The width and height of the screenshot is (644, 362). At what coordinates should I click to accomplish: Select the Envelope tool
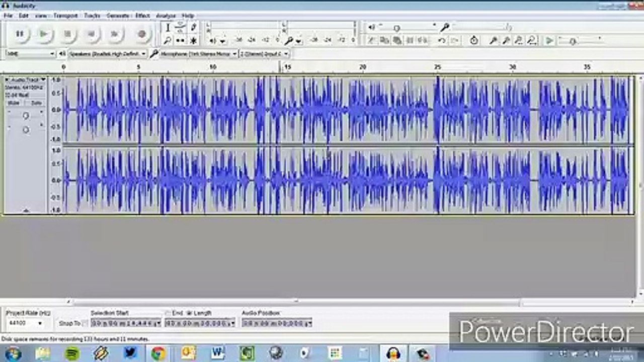(181, 28)
